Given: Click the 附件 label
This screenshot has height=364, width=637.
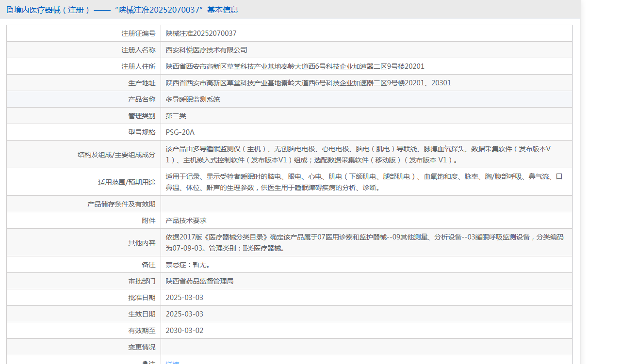Looking at the screenshot, I should [148, 221].
